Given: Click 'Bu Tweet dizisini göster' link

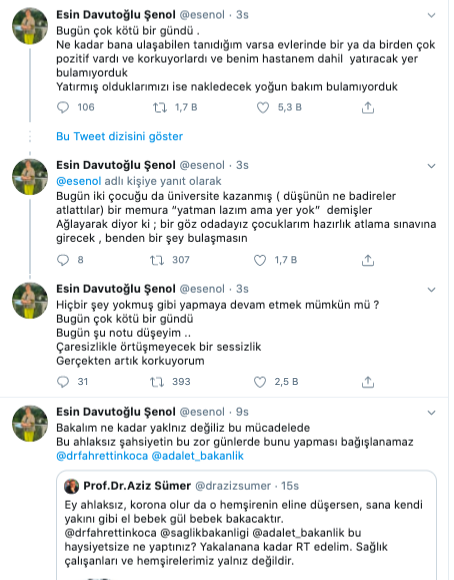Looking at the screenshot, I should coord(120,136).
